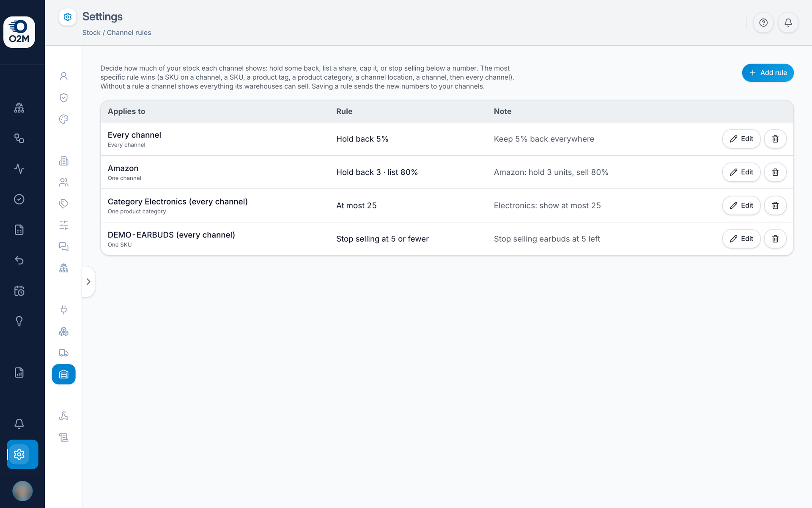The height and width of the screenshot is (508, 812).
Task: Open the multiple users team settings icon
Action: point(64,182)
